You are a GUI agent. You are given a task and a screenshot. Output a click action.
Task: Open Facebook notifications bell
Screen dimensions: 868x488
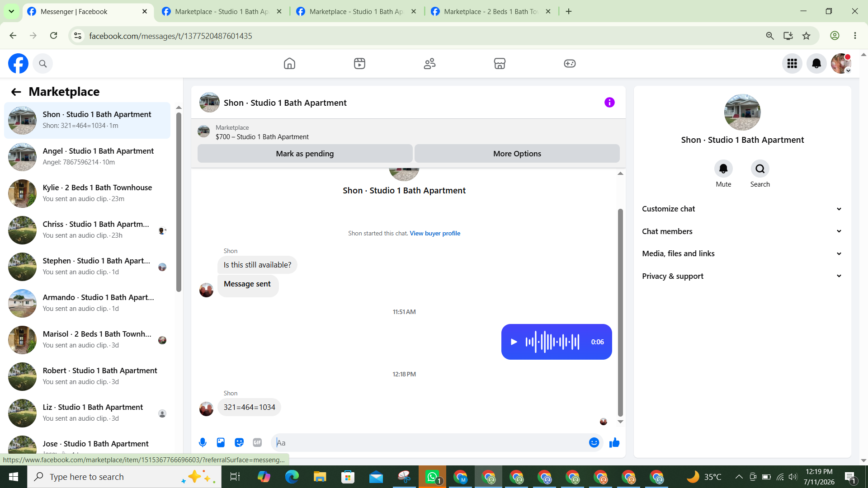pos(816,64)
